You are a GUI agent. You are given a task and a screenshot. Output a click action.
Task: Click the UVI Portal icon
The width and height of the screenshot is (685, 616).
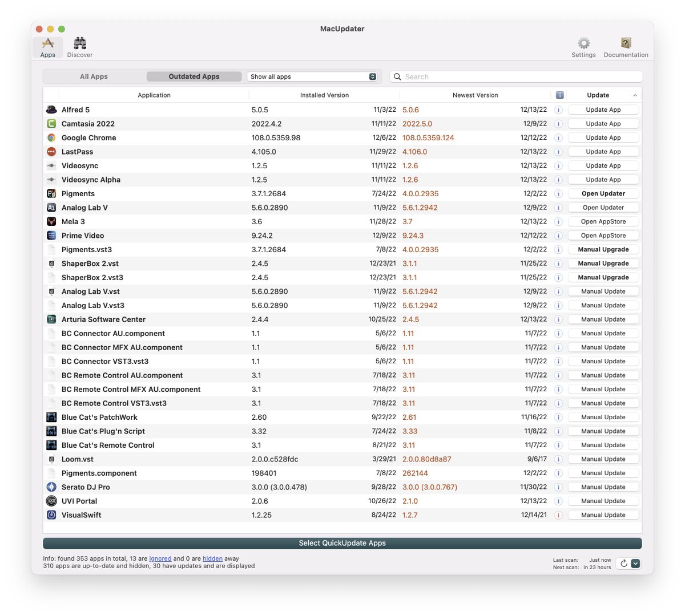[x=51, y=501]
